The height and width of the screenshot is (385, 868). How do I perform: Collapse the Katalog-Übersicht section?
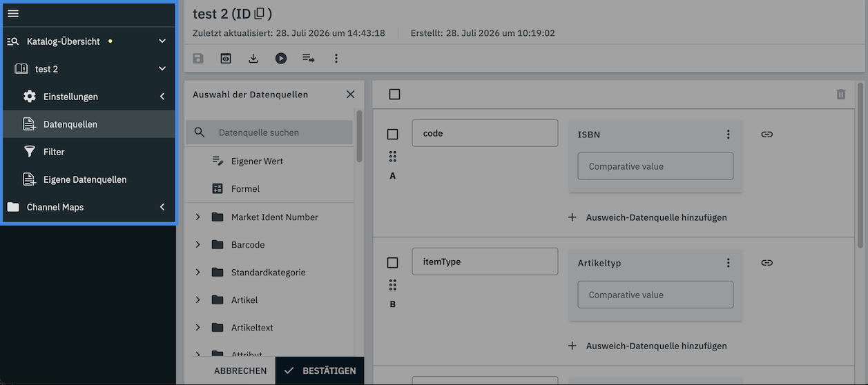[162, 41]
